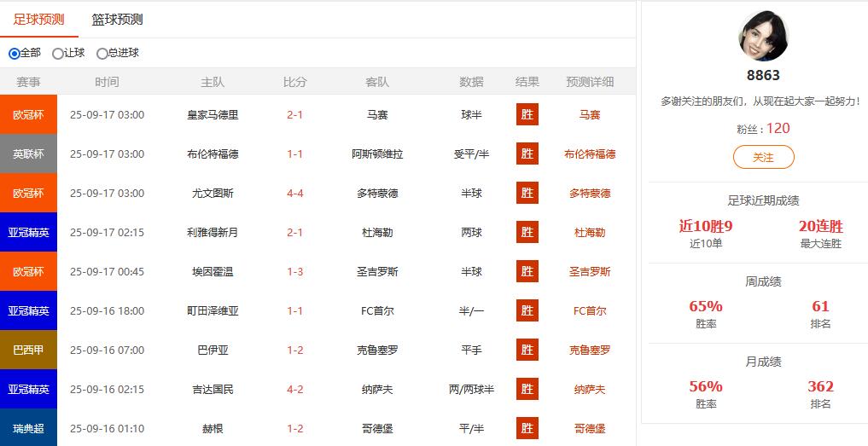Click home team 利雅得新月
The image size is (868, 446).
pyautogui.click(x=213, y=233)
